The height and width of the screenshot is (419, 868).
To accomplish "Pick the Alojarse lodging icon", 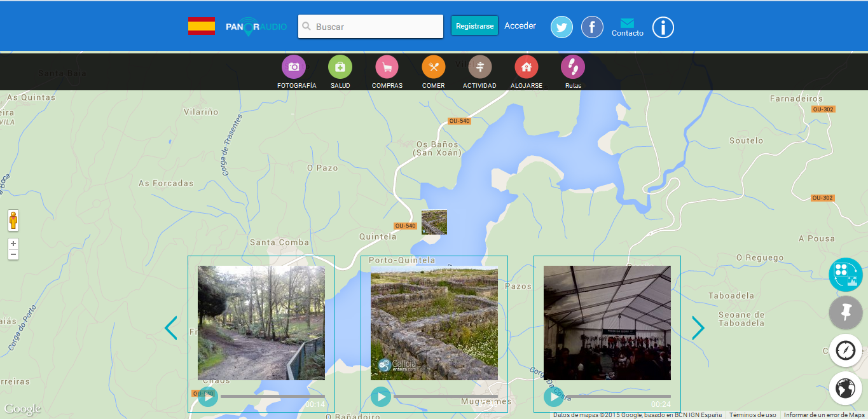I will [527, 67].
